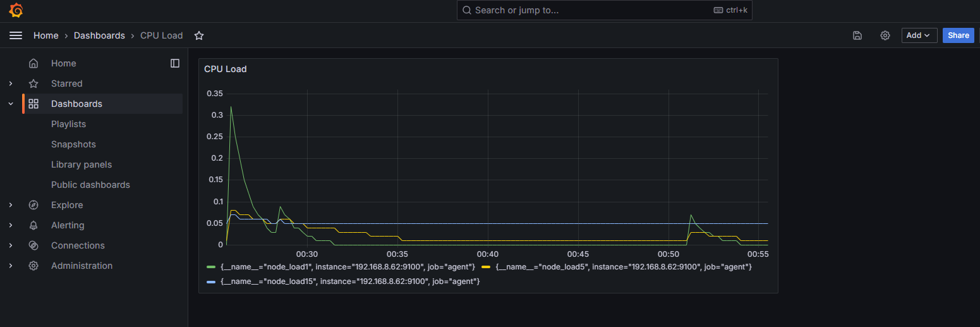980x327 pixels.
Task: Go to Dashboards breadcrumb link
Action: [x=99, y=35]
